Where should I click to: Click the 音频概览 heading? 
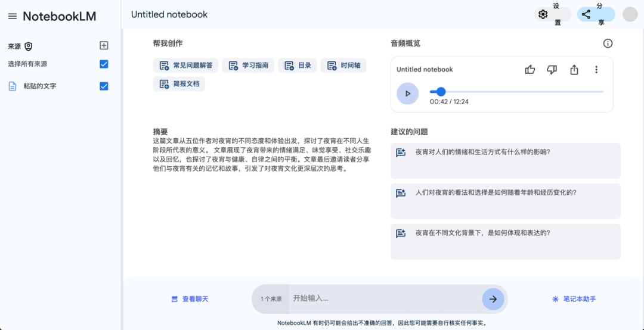click(x=405, y=43)
